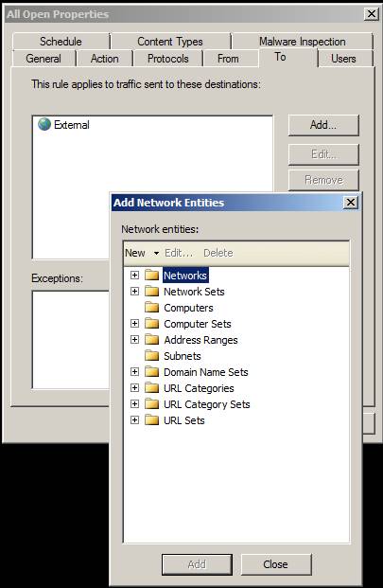Screen dimensions: 383x588
Task: Click the Domain Name Sets folder icon
Action: point(151,371)
